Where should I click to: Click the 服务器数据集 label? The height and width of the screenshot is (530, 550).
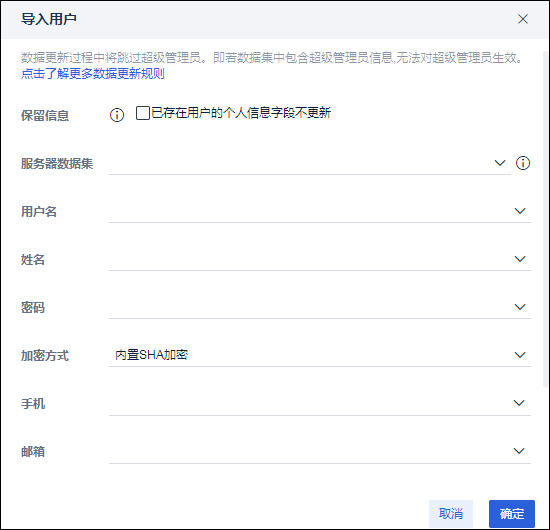click(x=57, y=163)
